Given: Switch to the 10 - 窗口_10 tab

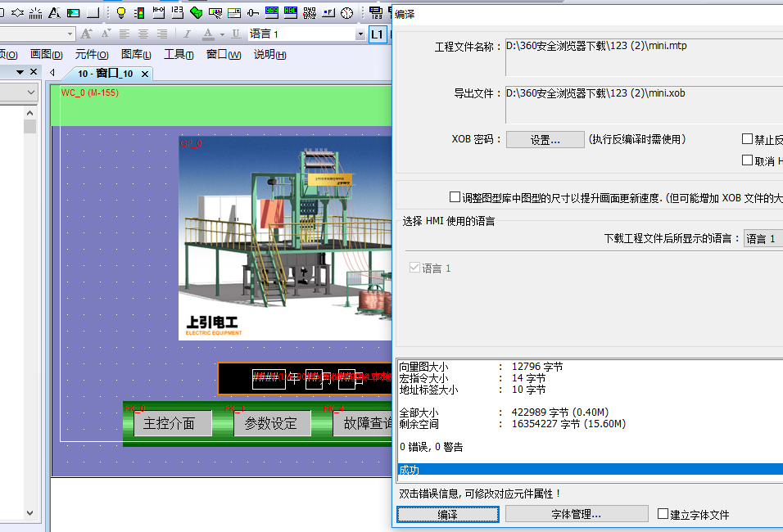Looking at the screenshot, I should coord(105,74).
